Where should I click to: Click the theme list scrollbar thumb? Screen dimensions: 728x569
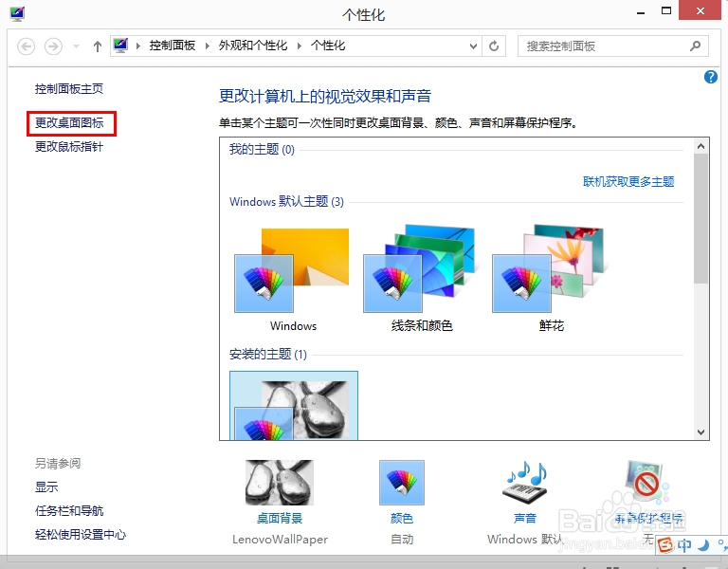click(701, 218)
